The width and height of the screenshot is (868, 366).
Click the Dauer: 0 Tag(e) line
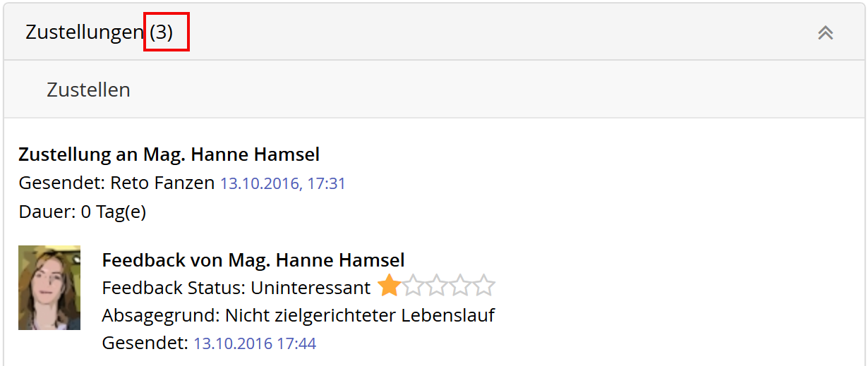pyautogui.click(x=83, y=212)
